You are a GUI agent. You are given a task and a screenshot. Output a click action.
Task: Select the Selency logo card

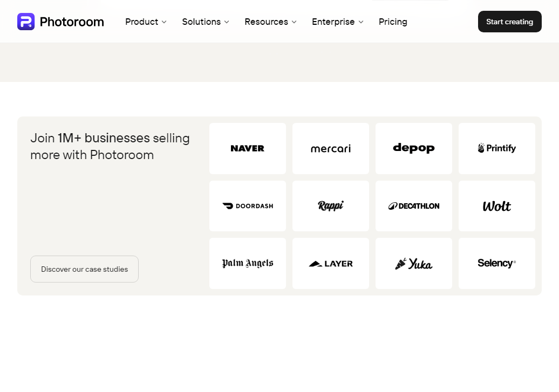point(497,263)
